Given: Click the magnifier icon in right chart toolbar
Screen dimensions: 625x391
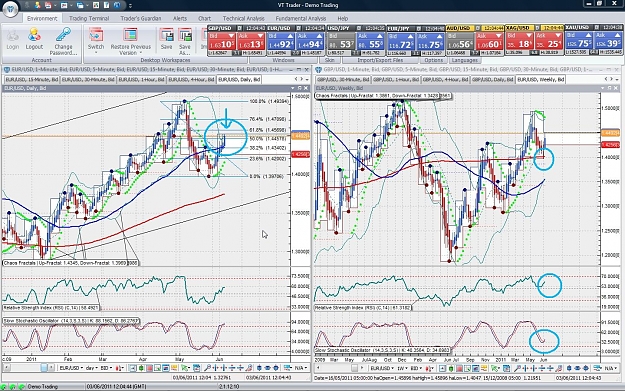Looking at the screenshot, I should coord(517,368).
